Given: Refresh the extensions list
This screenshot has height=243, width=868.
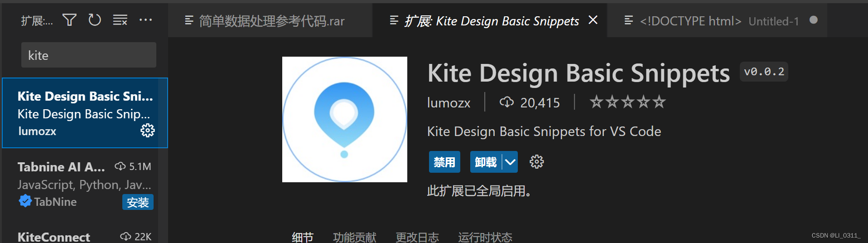Looking at the screenshot, I should coord(94,20).
